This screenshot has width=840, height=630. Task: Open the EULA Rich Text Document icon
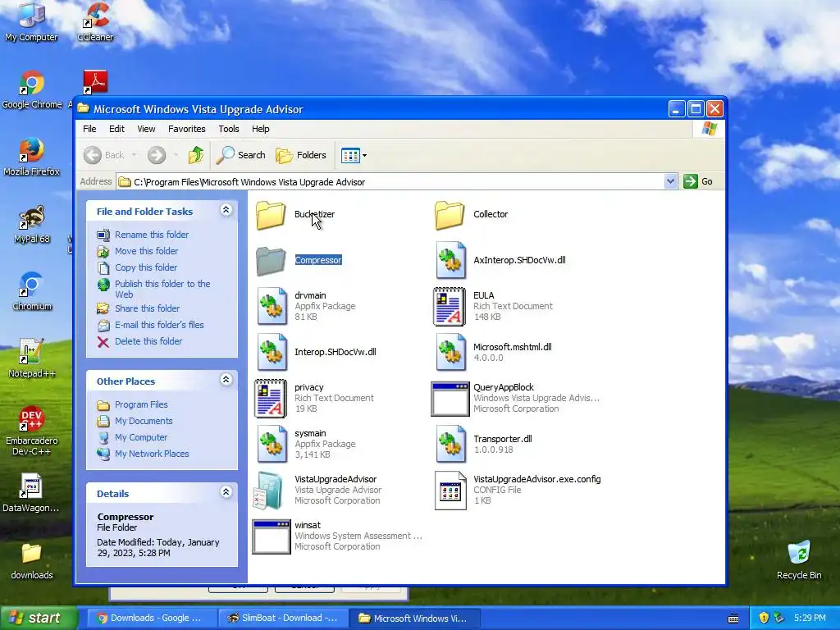click(x=450, y=307)
